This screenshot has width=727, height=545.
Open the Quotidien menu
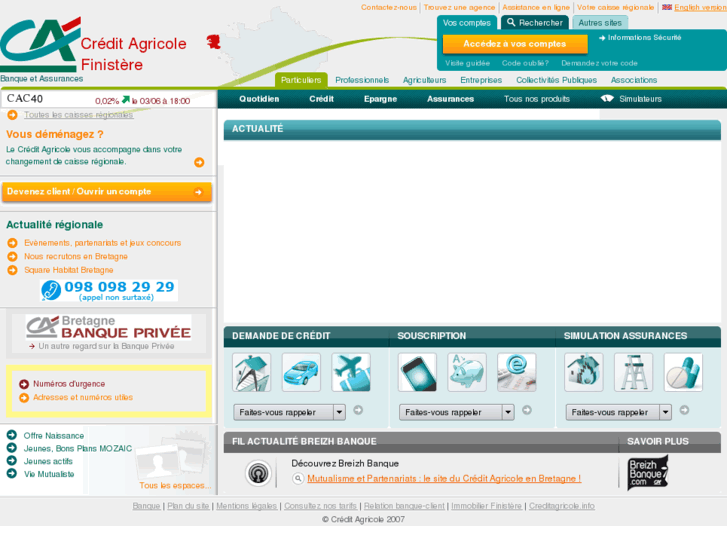point(259,99)
